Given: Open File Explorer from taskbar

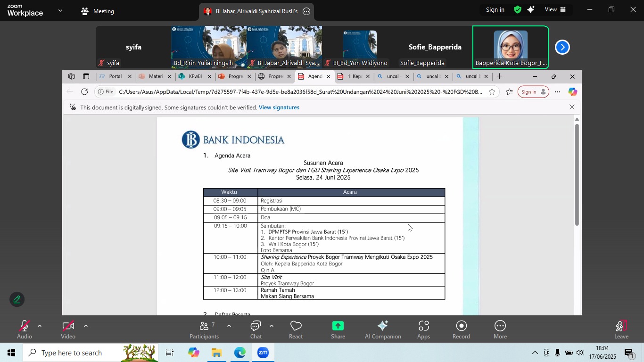Looking at the screenshot, I should [216, 353].
